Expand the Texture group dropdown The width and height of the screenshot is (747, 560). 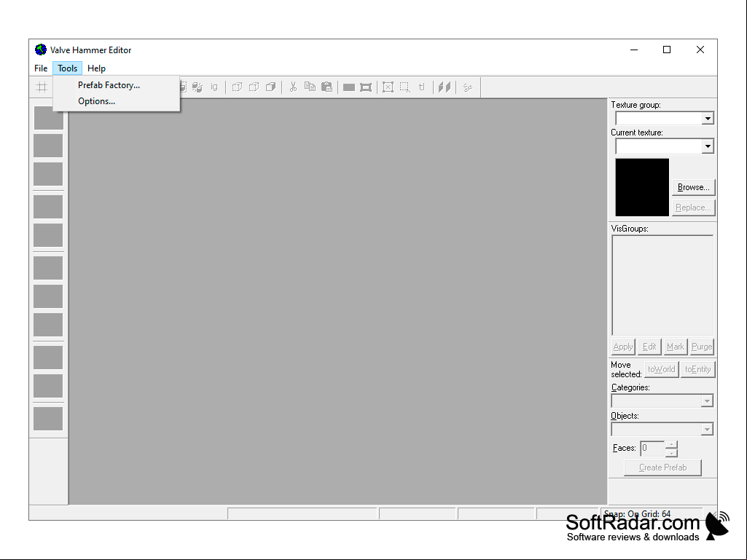pyautogui.click(x=708, y=118)
